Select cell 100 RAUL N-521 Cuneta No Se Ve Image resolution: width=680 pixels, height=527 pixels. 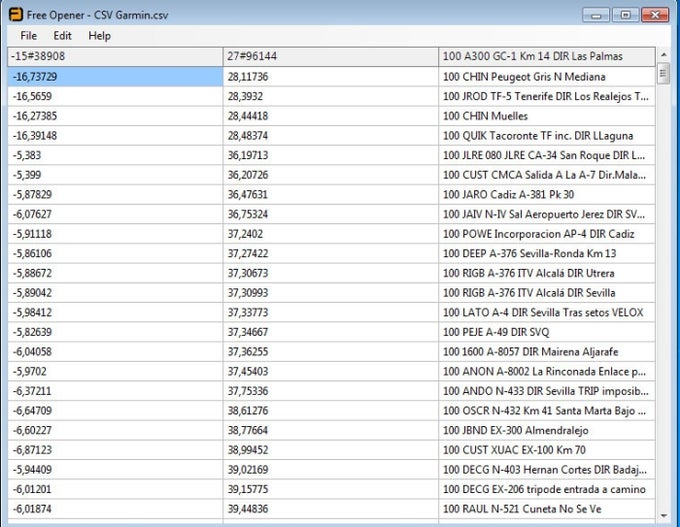coord(547,509)
